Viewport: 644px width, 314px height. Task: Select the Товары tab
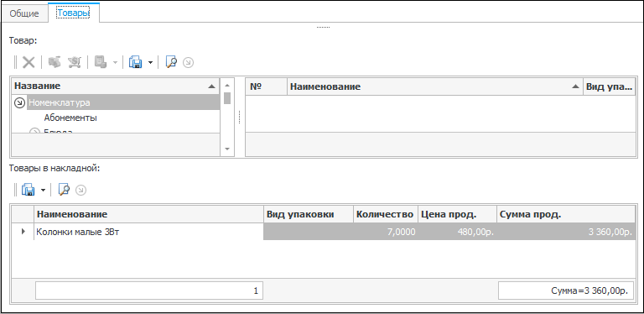point(73,13)
